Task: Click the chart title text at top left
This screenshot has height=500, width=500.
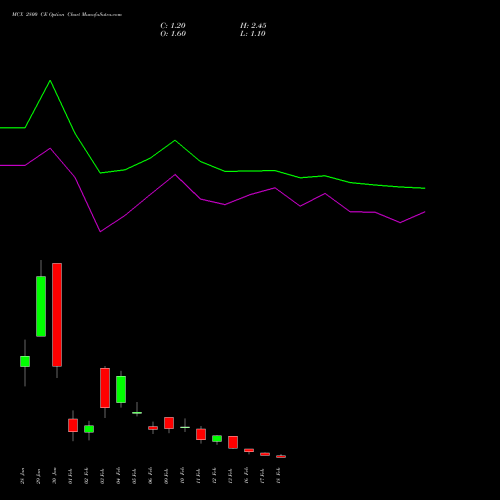Action: click(67, 15)
